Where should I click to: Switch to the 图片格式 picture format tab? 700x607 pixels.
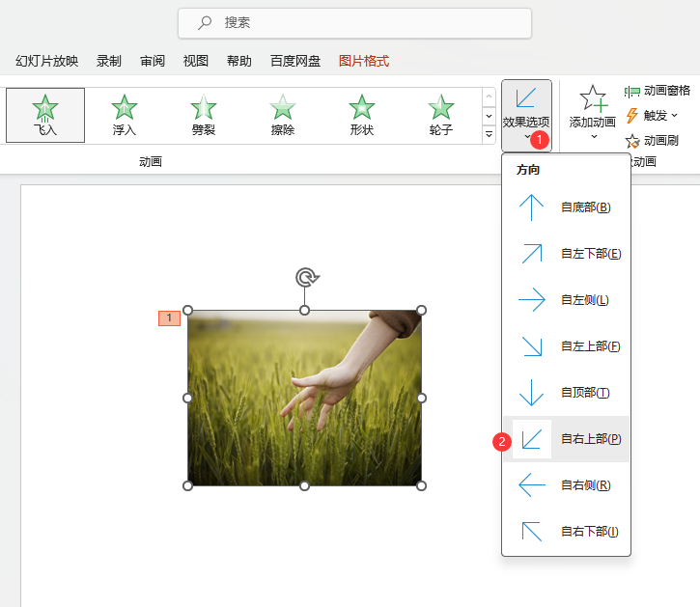click(x=364, y=61)
